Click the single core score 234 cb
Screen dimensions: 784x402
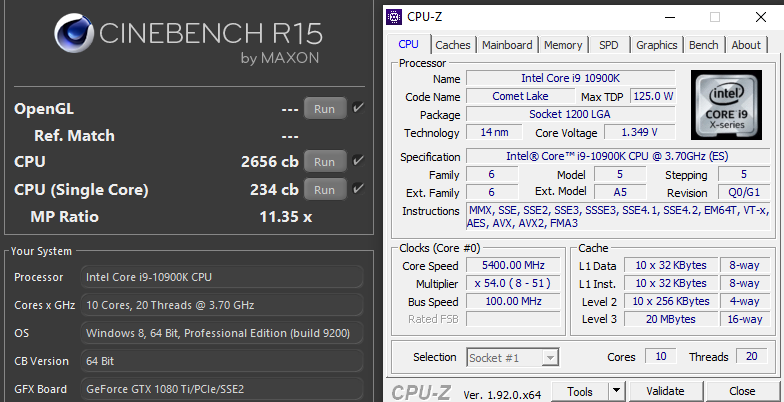274,190
